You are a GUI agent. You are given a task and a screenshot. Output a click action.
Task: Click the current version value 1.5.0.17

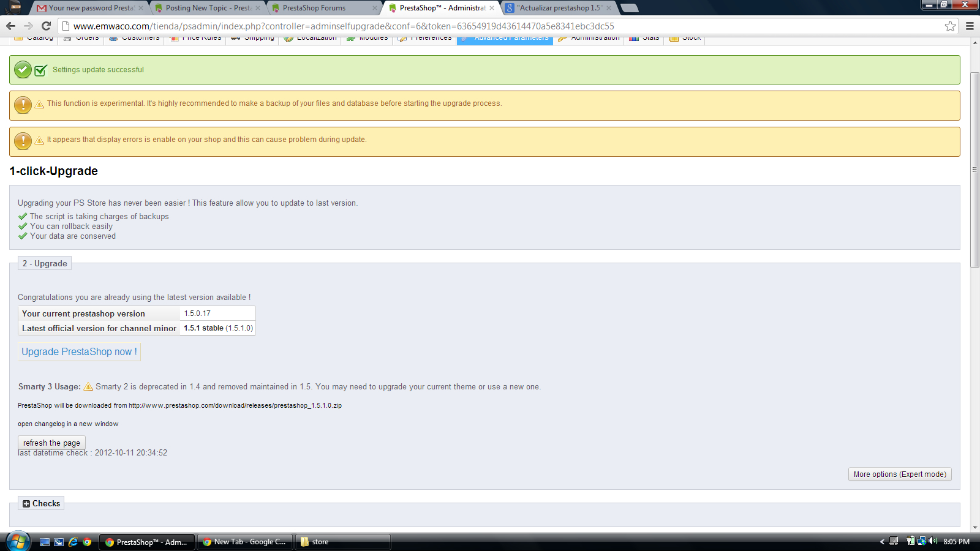197,313
